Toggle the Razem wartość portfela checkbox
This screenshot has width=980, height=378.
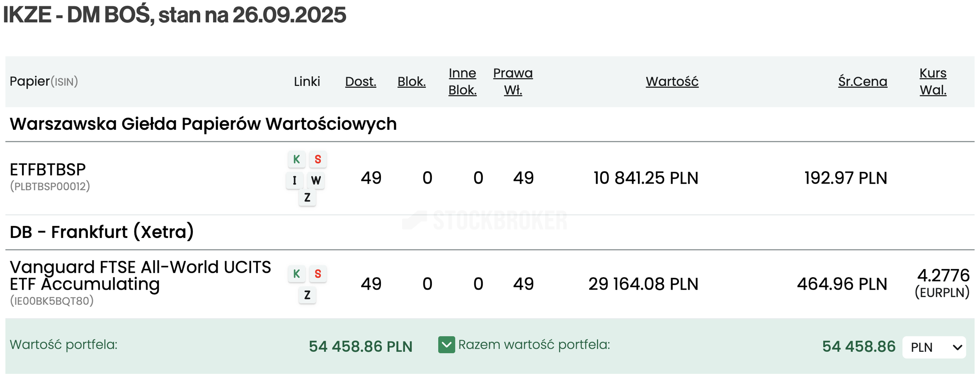click(446, 345)
